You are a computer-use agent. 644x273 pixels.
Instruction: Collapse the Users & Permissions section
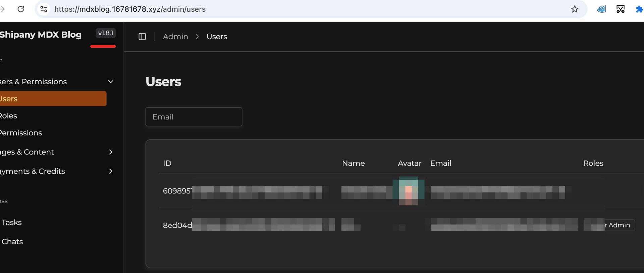[x=110, y=82]
